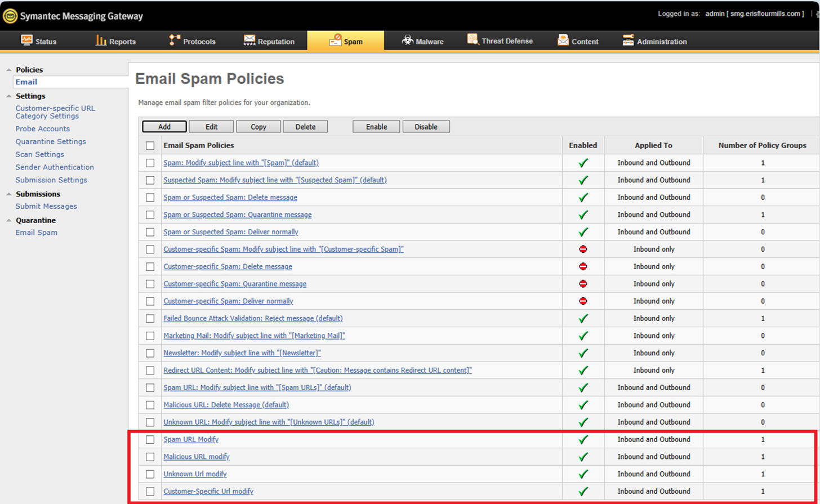
Task: Click enabled checkmark for Marketing Mail policy
Action: point(583,336)
